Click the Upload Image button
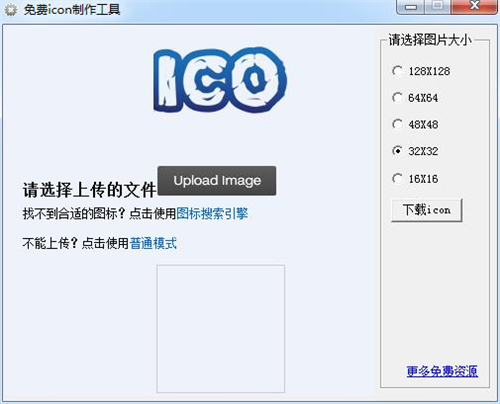Viewport: 500px width, 404px height. 217,181
